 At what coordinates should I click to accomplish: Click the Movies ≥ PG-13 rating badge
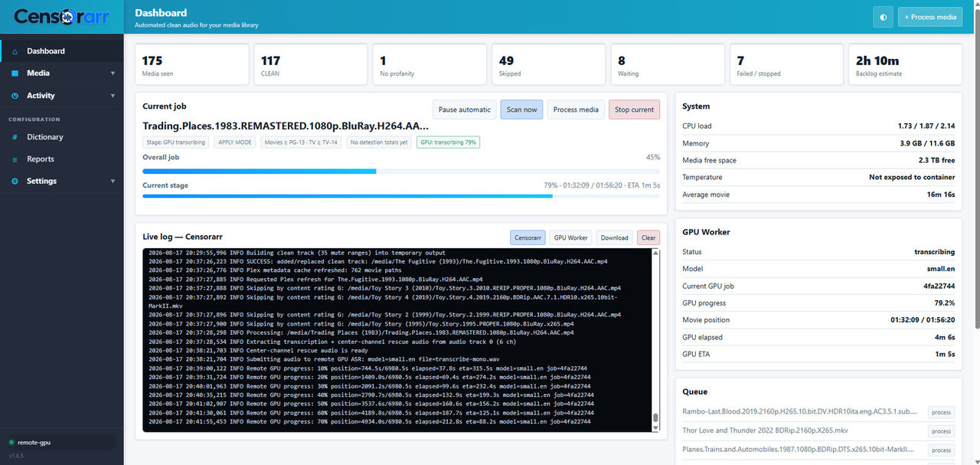point(301,142)
